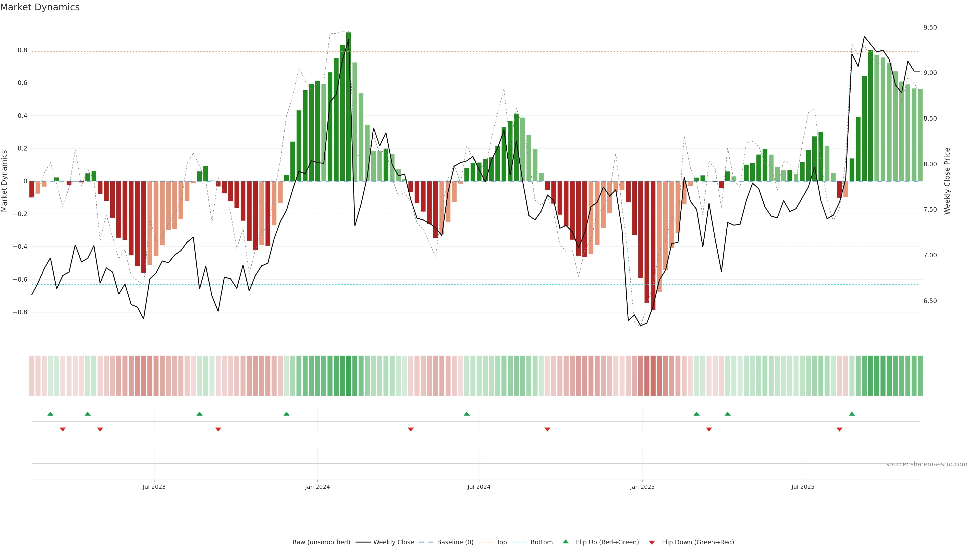Click the first red flip-down triangle marker
Screen dimensions: 980x551
(63, 429)
